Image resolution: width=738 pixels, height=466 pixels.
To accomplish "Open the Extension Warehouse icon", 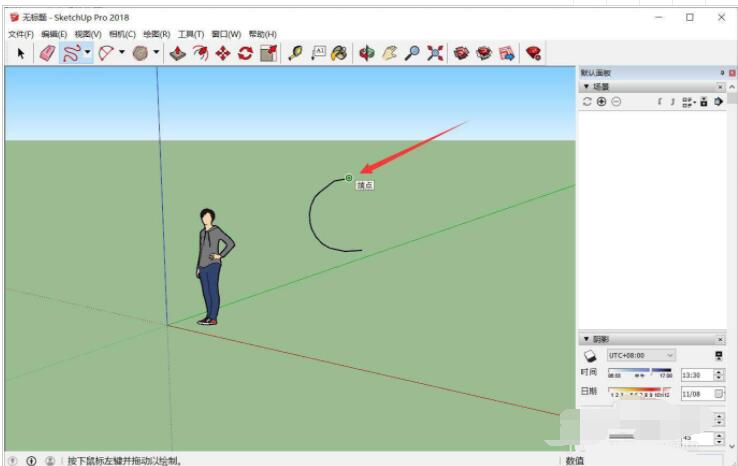I will click(x=484, y=53).
